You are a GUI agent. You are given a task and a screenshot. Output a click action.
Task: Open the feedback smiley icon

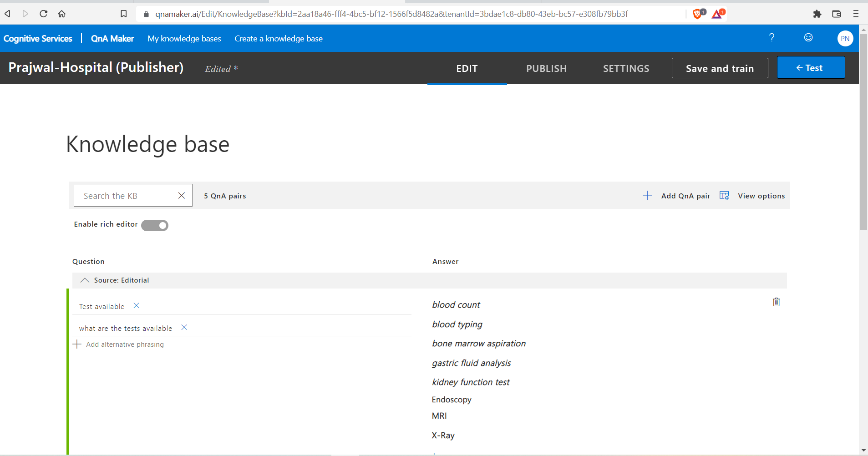point(808,38)
